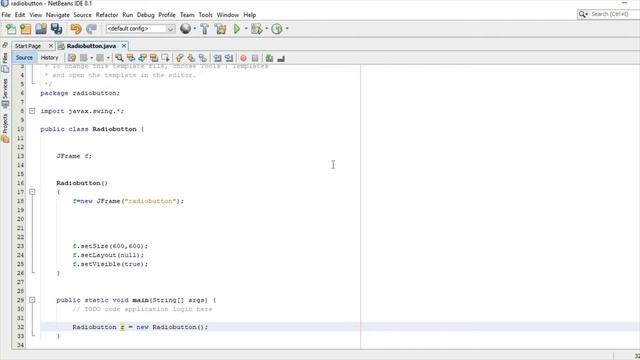Screen dimensions: 640x360
Task: Click Find Previous Occurrence icon
Action: point(131,58)
